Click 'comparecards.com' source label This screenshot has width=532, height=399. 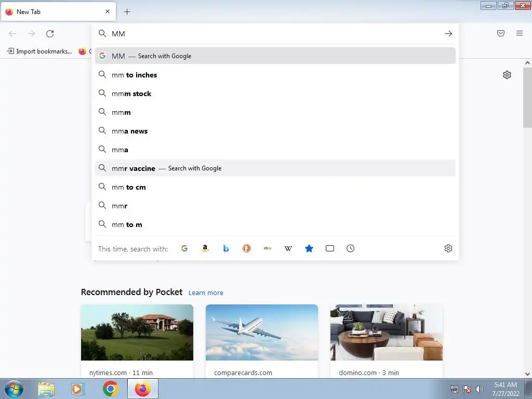click(243, 373)
